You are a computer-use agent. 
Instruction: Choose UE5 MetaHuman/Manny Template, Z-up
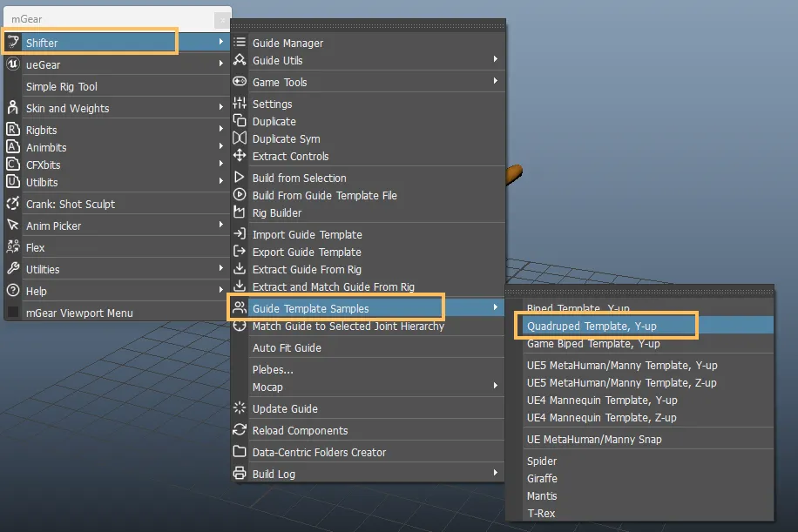click(621, 382)
